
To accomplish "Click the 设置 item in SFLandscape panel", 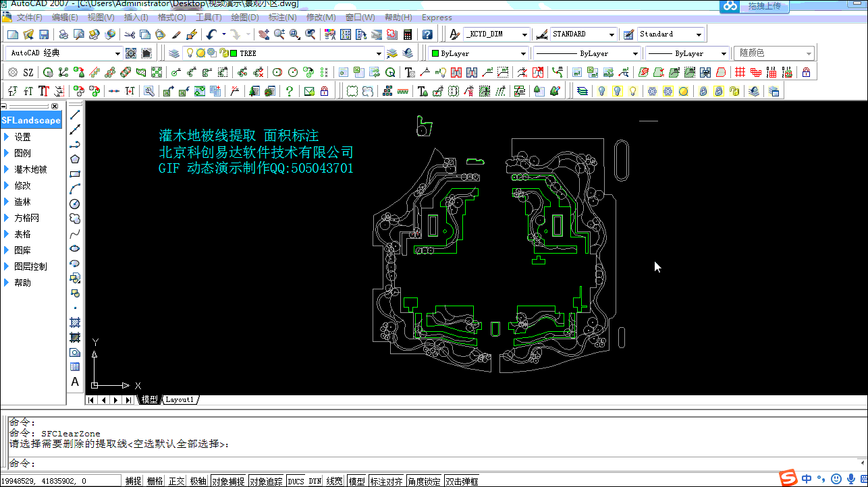I will click(x=22, y=137).
